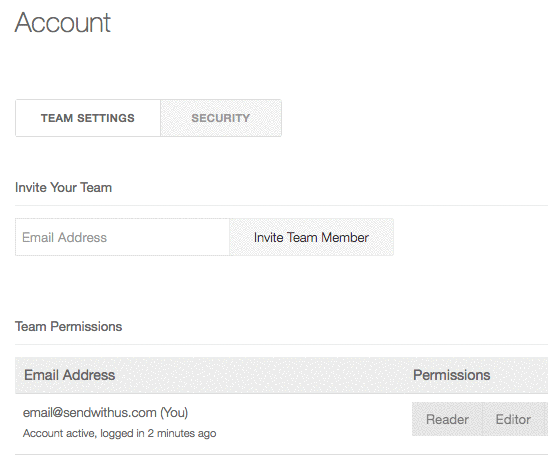
Task: Click the gray table header bar
Action: click(281, 375)
